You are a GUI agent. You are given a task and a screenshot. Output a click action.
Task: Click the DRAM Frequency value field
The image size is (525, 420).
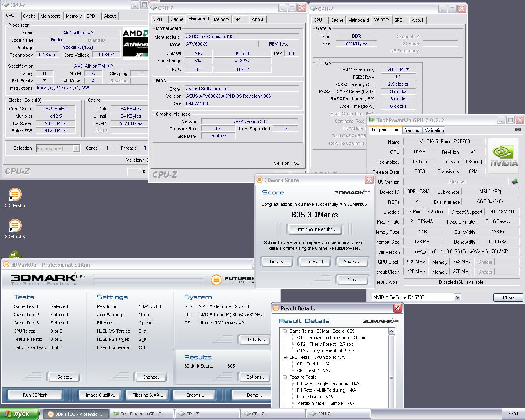(x=398, y=70)
